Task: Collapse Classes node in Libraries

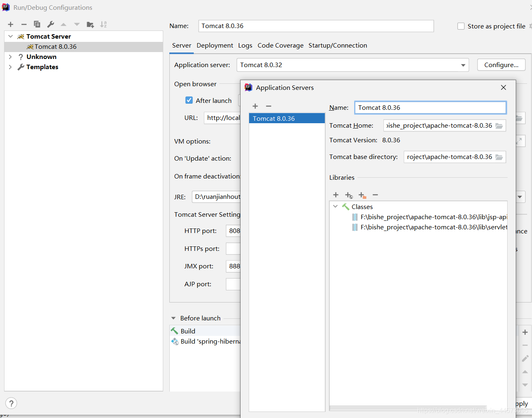Action: click(x=335, y=206)
